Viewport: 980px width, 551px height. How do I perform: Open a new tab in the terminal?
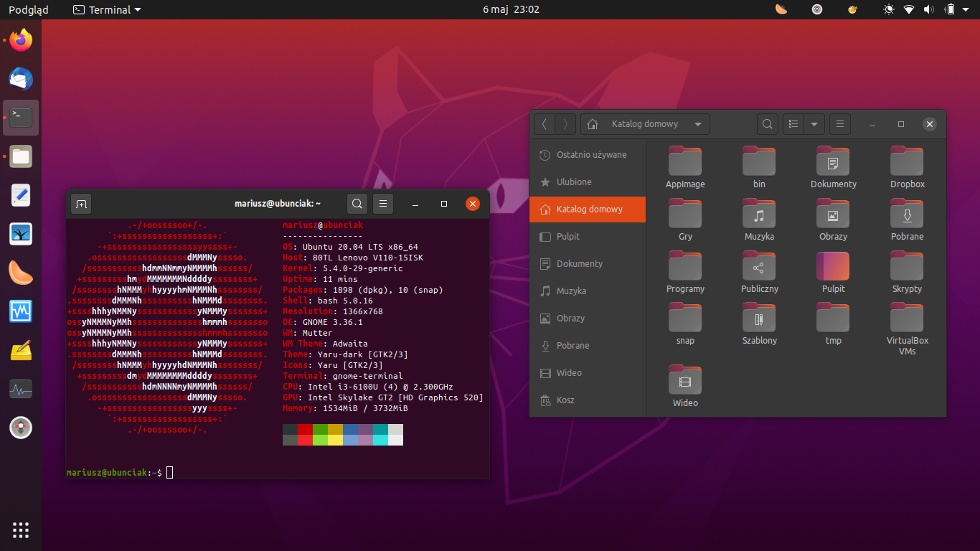click(82, 204)
